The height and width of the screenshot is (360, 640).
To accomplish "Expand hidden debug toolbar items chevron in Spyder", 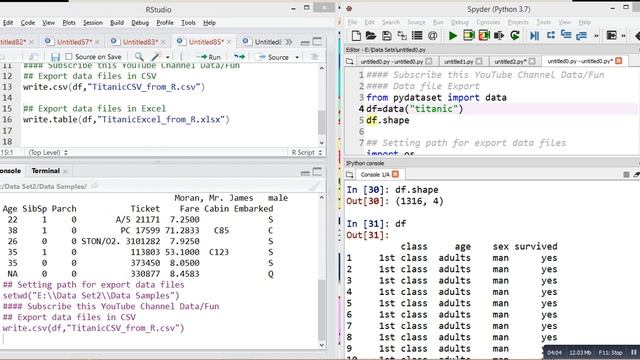I will coord(596,36).
